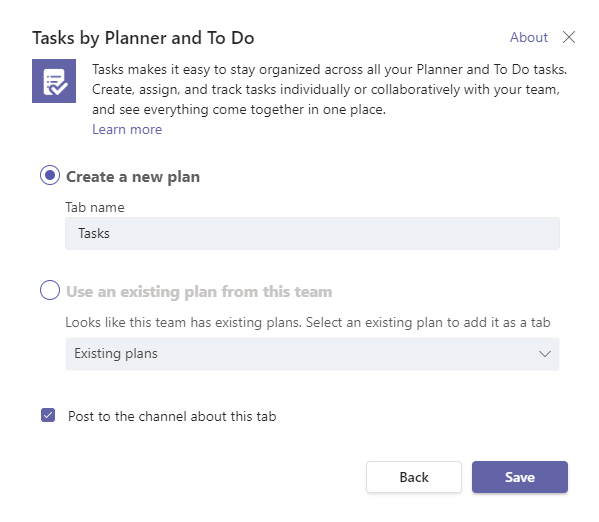Open the Existing plans dropdown
Screen dimensions: 599x522
312,354
